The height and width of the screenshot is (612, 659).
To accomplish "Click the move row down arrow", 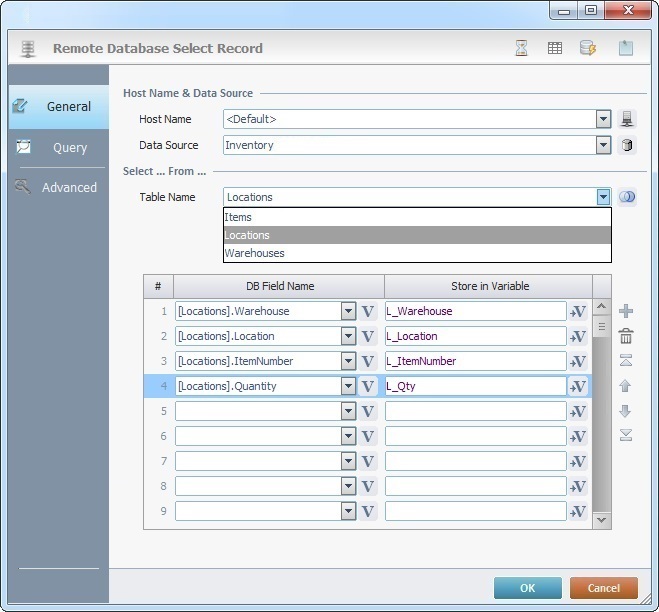I will click(x=626, y=411).
